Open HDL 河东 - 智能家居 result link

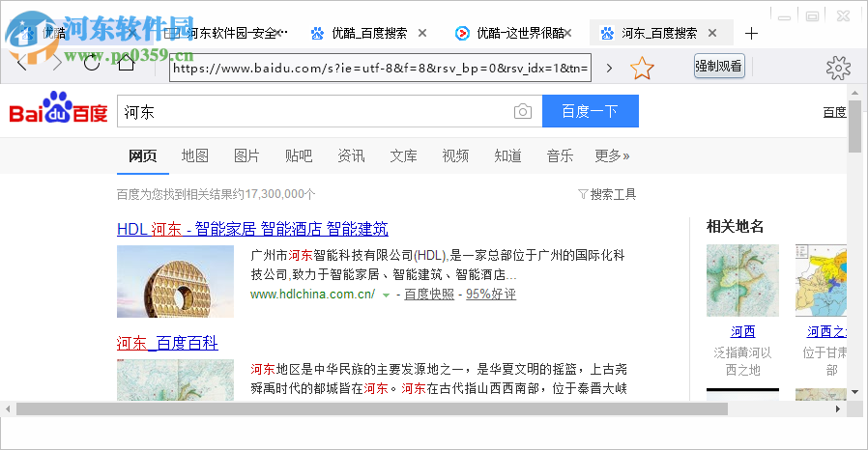tap(252, 229)
